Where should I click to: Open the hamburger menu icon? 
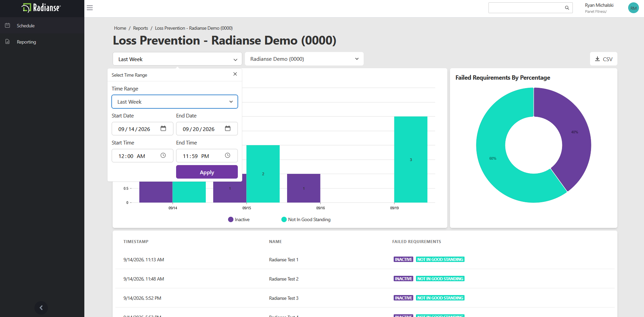pos(90,8)
